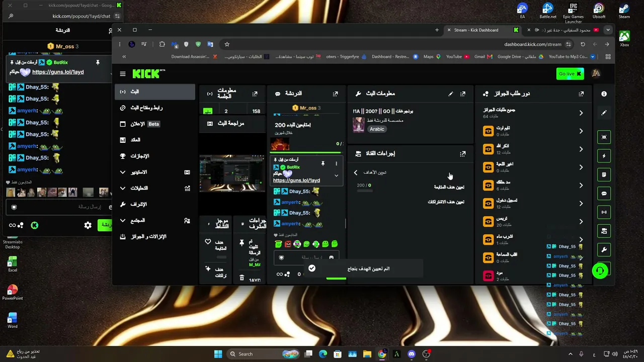Click the KICK logo in the dashboard
The height and width of the screenshot is (362, 644).
click(x=148, y=74)
